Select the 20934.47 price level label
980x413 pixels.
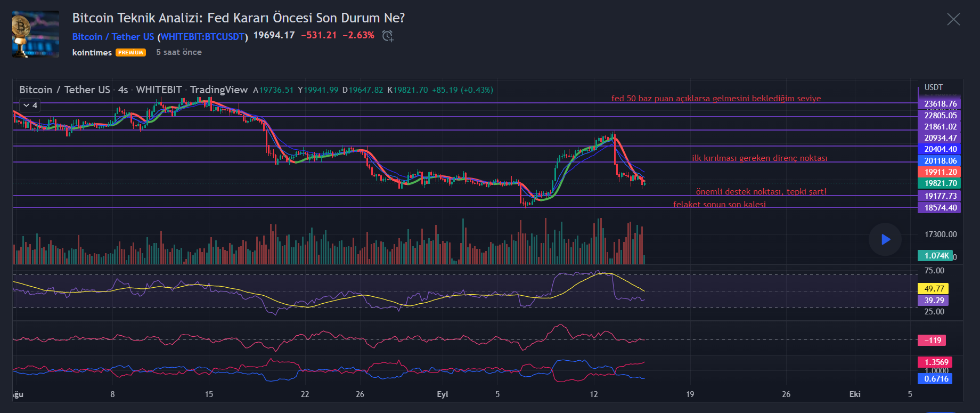pos(940,138)
